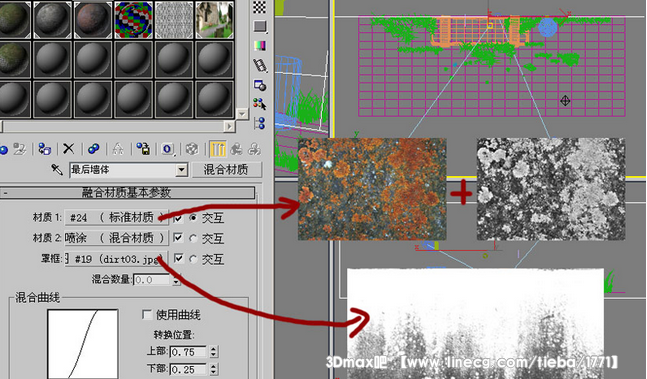This screenshot has height=379, width=647.
Task: Click the 上部 0.75 value field
Action: pos(189,352)
